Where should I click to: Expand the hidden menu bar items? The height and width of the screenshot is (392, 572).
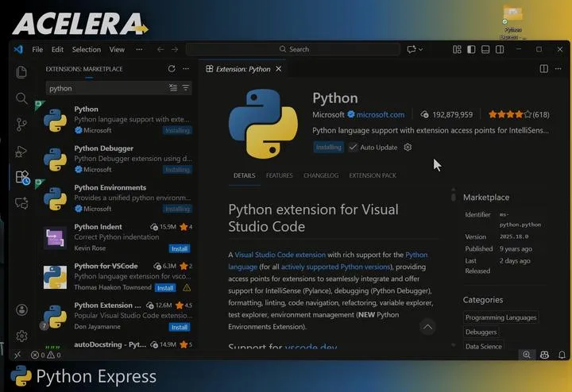(139, 49)
